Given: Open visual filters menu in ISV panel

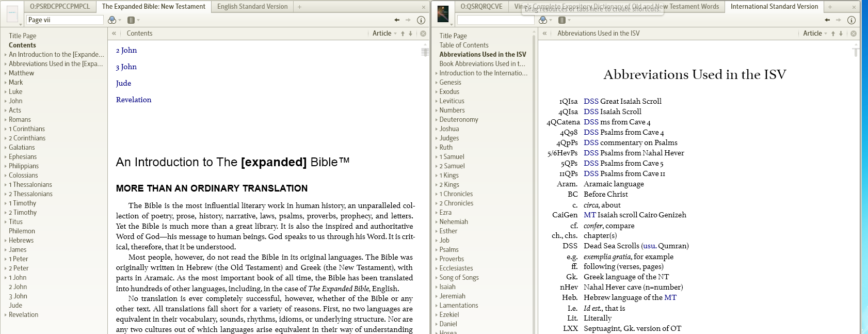Looking at the screenshot, I should tap(544, 20).
